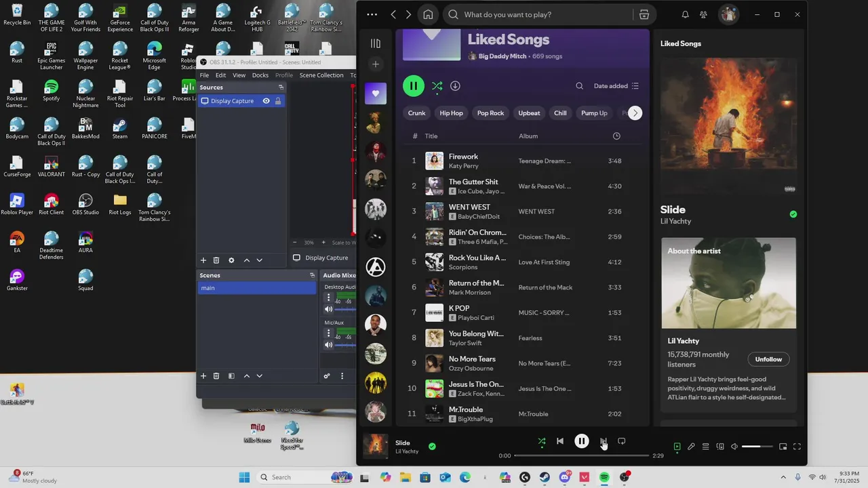Open OBS Edit menu
868x488 pixels.
pos(220,75)
